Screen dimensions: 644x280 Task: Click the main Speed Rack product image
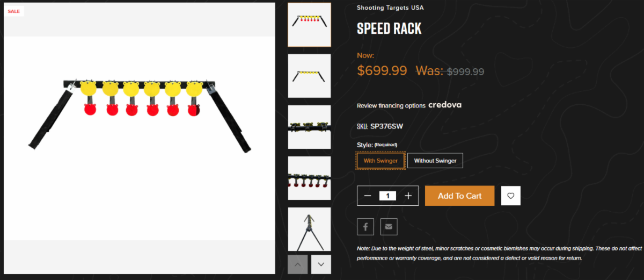[x=140, y=138]
